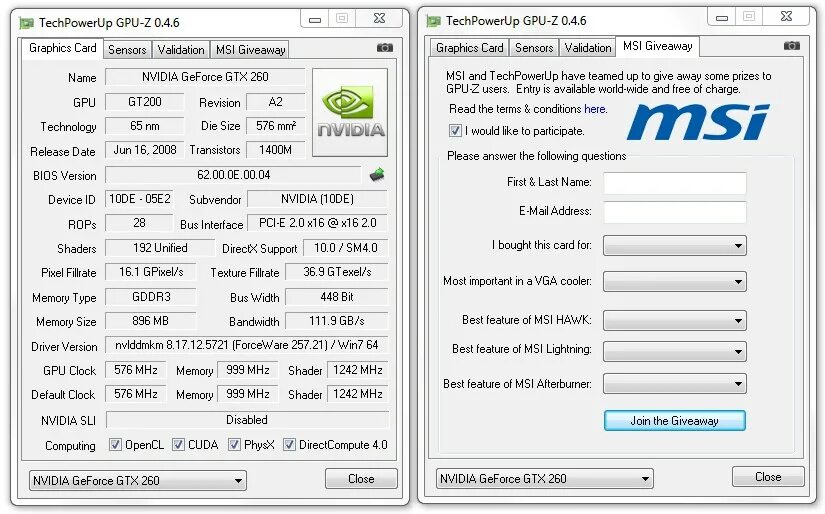Open 'Most important in a VGA cooler' dropdown
This screenshot has width=825, height=514.
(675, 281)
